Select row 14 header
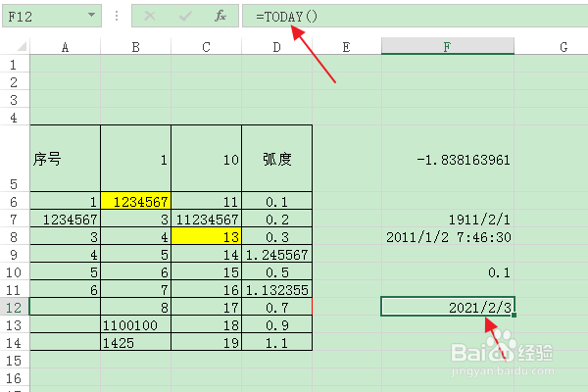Screen dimensions: 588x392 point(15,342)
